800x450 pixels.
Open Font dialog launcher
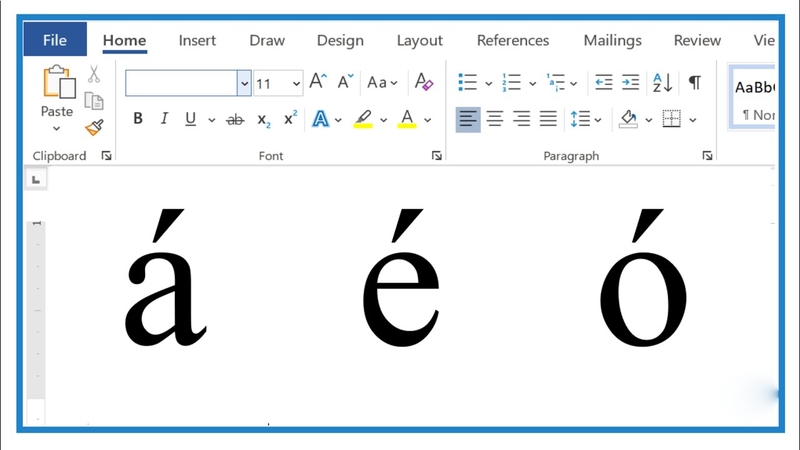pyautogui.click(x=436, y=156)
